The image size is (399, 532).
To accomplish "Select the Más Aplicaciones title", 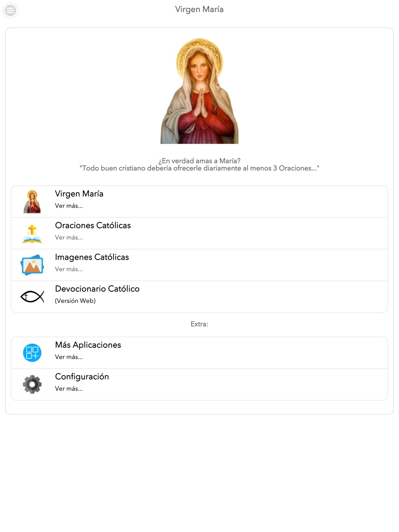I will click(88, 345).
